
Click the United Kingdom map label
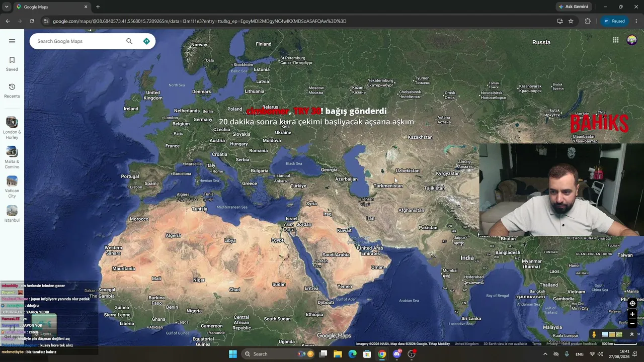tap(153, 95)
